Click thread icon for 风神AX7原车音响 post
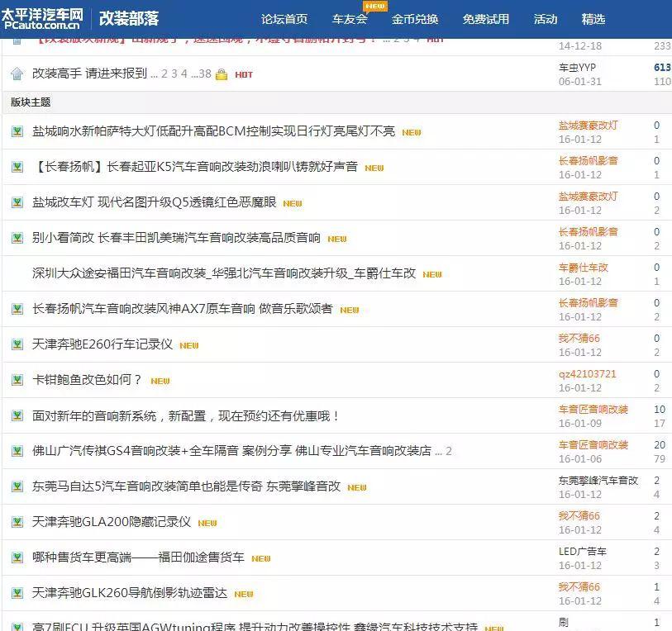Viewport: 672px width, 631px height. coord(17,309)
